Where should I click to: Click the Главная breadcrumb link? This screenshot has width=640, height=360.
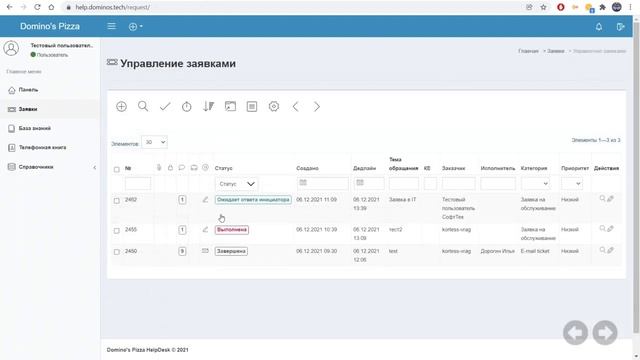528,51
